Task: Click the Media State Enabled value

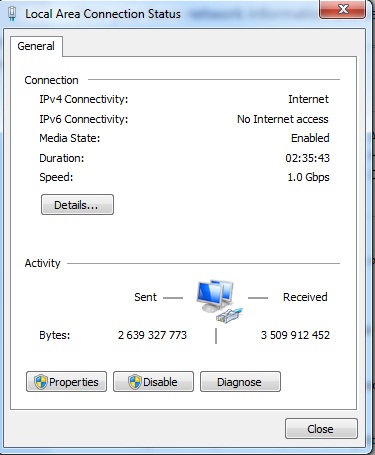Action: point(310,138)
